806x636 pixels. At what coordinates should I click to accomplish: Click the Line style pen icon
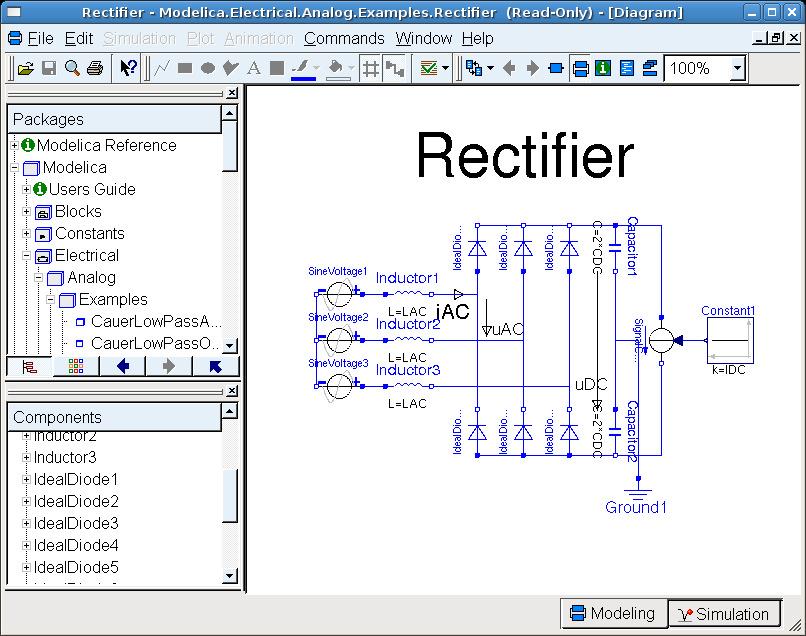coord(303,68)
